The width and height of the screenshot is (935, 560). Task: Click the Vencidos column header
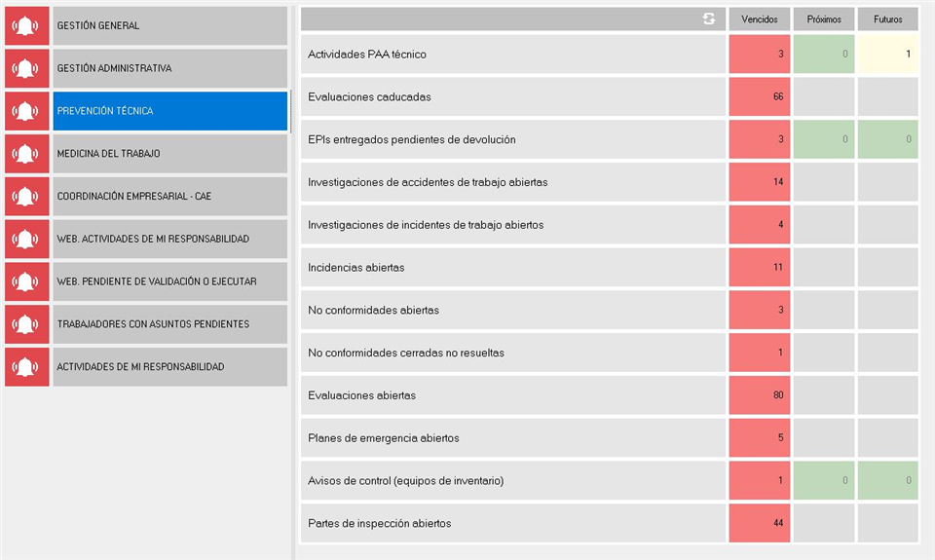(759, 19)
